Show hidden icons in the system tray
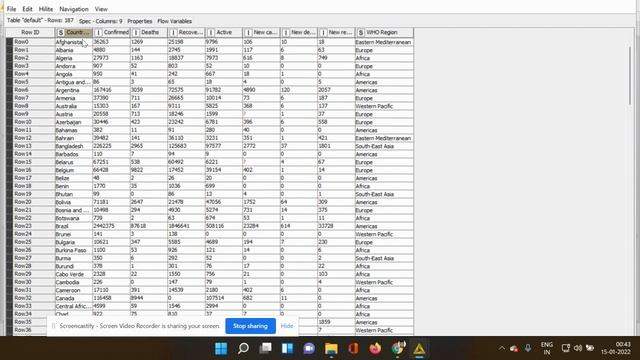This screenshot has height=360, width=640. (502, 348)
